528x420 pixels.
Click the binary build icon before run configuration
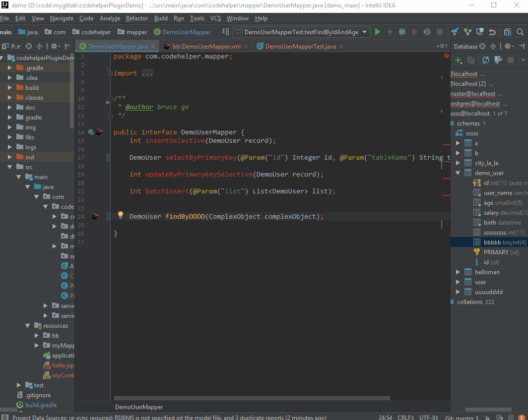click(225, 32)
